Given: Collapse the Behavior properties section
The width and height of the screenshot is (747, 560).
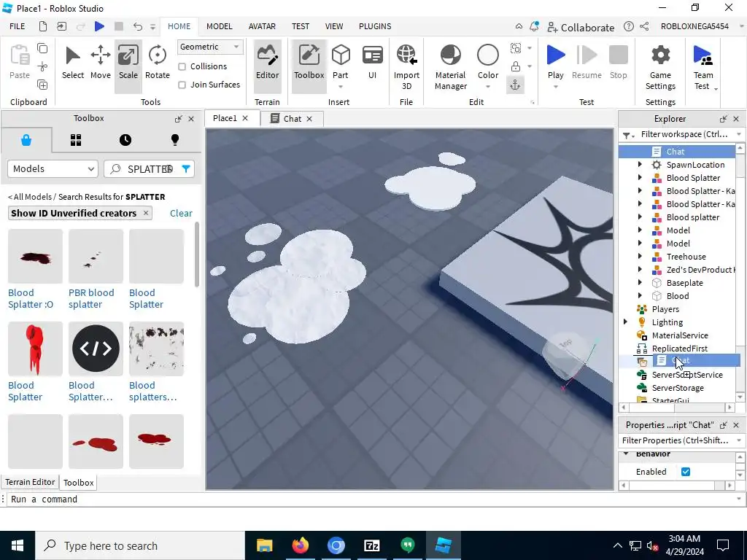Looking at the screenshot, I should click(626, 454).
